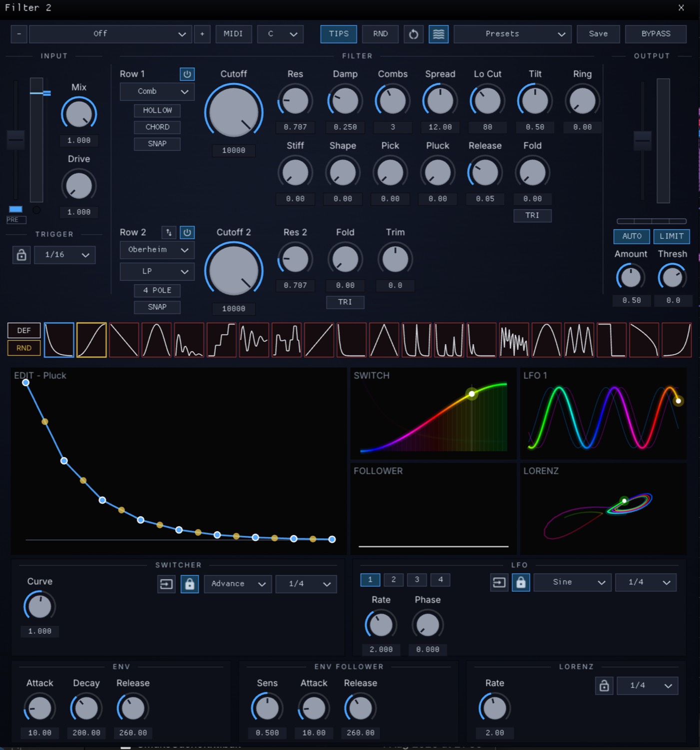Select LFO tab 2

pyautogui.click(x=394, y=579)
